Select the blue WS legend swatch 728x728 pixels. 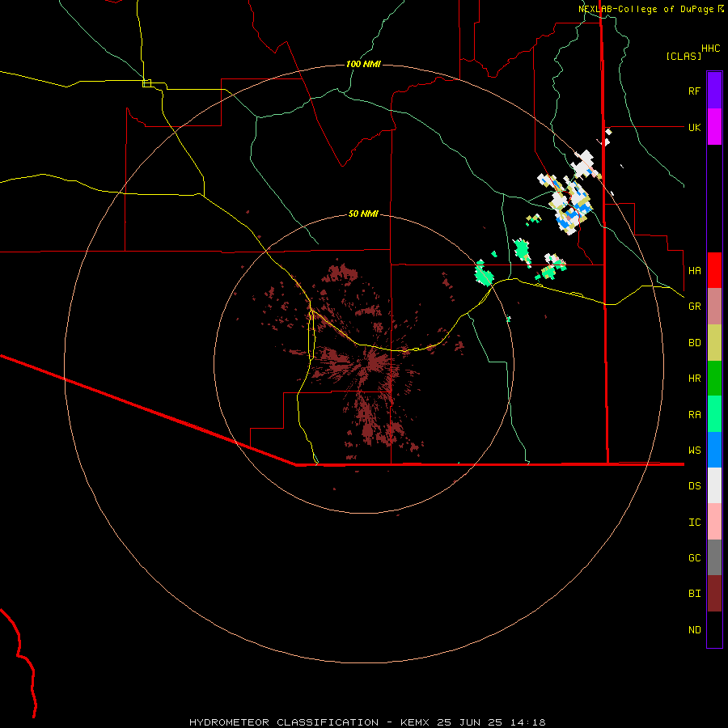[x=714, y=450]
